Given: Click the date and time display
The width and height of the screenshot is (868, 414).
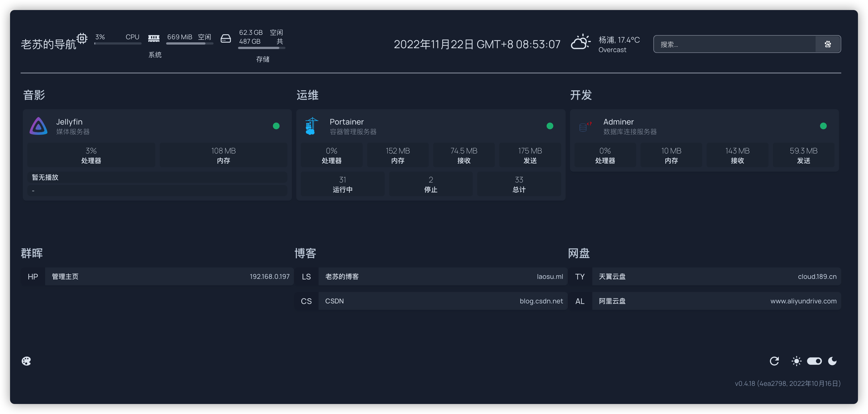Looking at the screenshot, I should (x=477, y=44).
